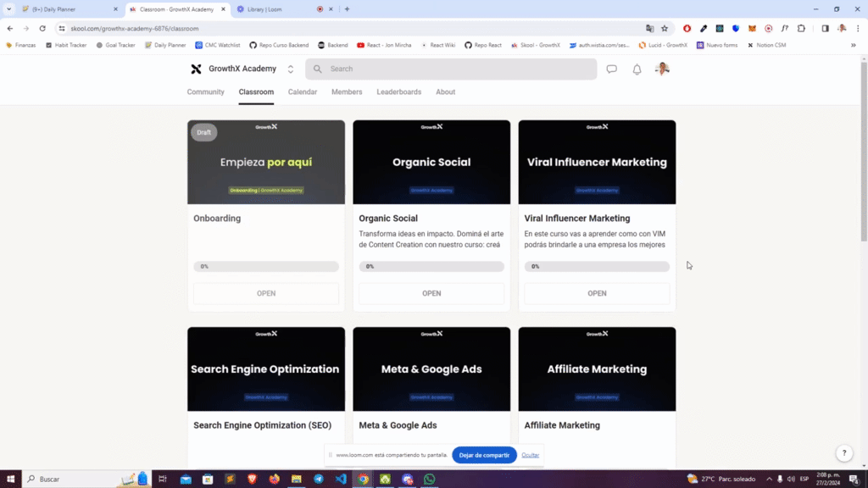The image size is (868, 488).
Task: Click the Google Translate icon in address bar
Action: click(x=650, y=27)
